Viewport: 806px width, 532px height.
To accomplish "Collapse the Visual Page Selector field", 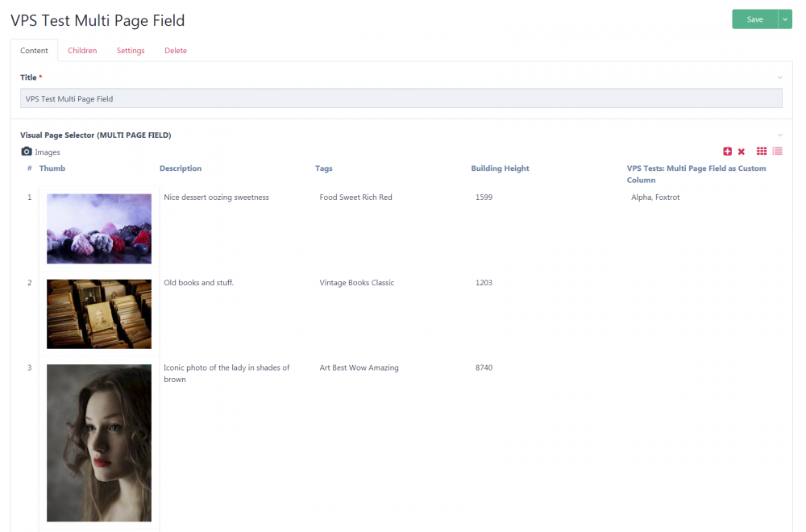I will (779, 135).
